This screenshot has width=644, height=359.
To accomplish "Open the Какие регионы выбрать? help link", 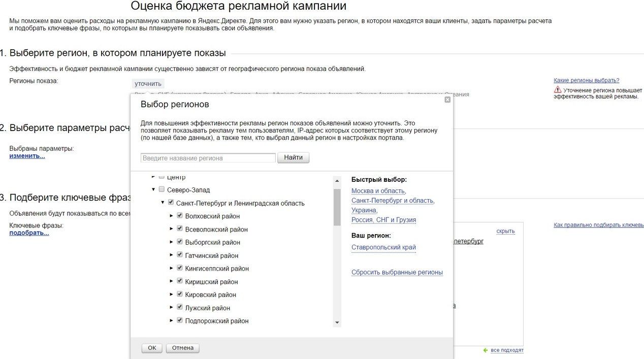I will pos(586,80).
